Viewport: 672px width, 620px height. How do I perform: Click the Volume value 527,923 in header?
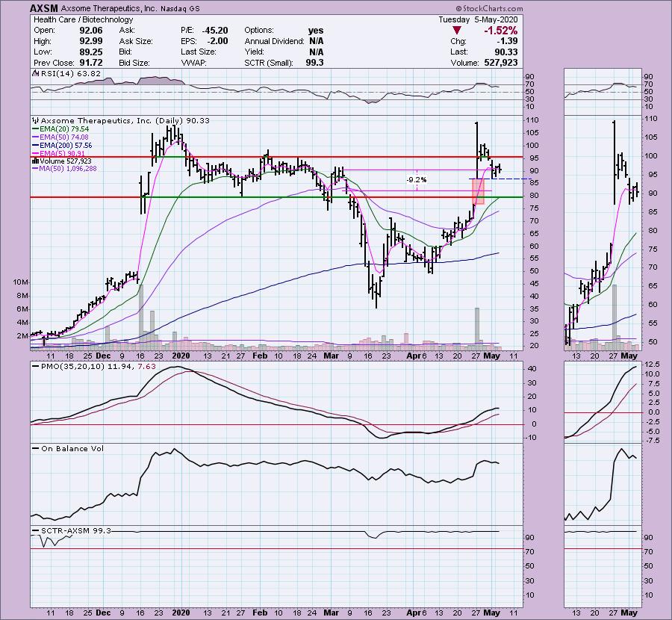click(x=500, y=63)
